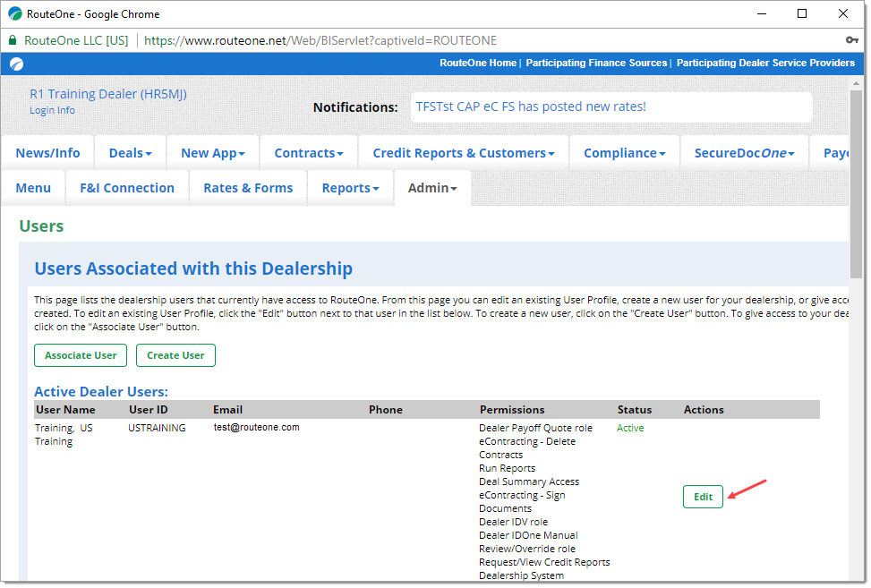Image resolution: width=871 pixels, height=588 pixels.
Task: Click the Login Info link
Action: [52, 110]
